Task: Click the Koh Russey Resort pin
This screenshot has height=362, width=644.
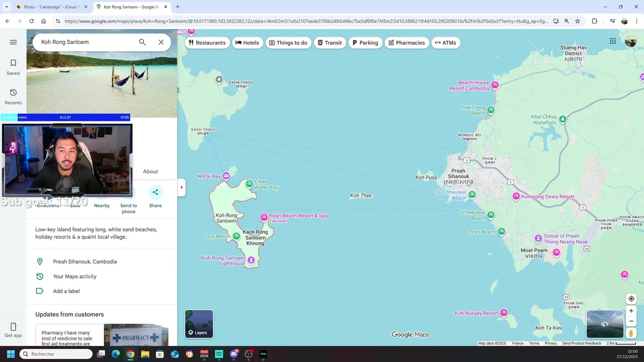Action: click(504, 313)
